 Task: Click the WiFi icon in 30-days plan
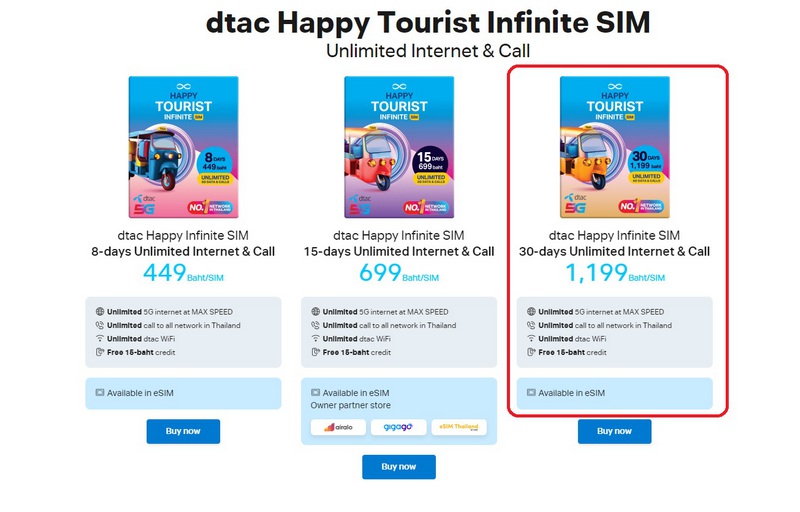point(531,339)
